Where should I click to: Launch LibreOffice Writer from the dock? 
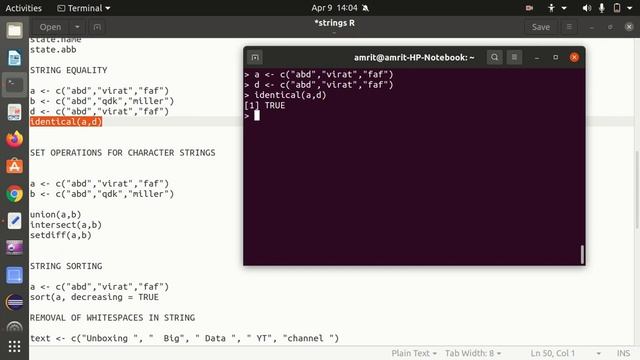pos(15,58)
